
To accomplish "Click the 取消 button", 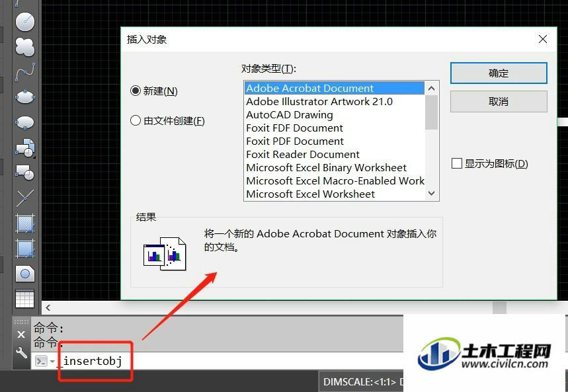I will [499, 101].
